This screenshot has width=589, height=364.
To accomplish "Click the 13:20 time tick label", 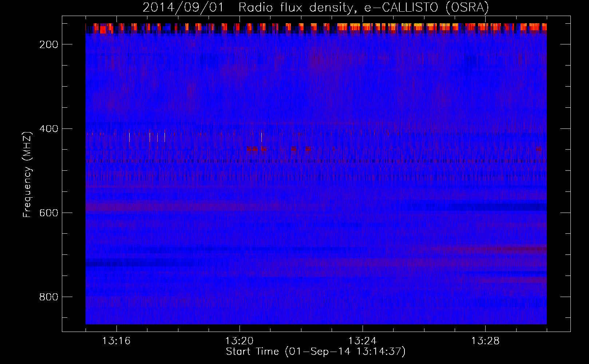I will [x=239, y=341].
